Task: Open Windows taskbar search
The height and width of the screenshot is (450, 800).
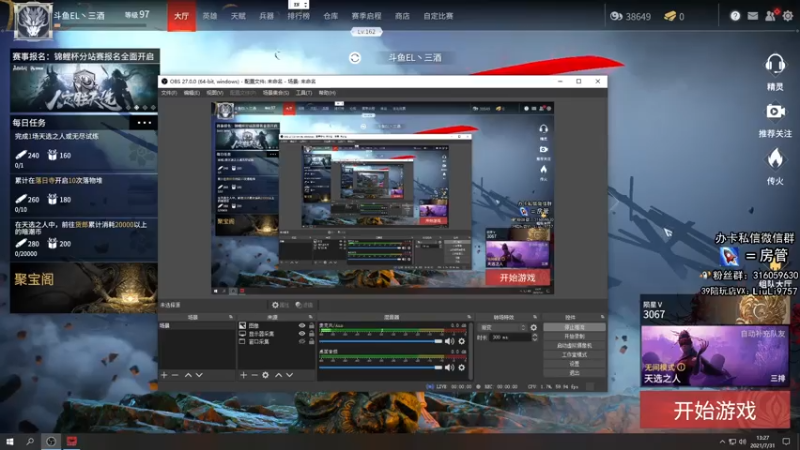Action: pyautogui.click(x=30, y=441)
